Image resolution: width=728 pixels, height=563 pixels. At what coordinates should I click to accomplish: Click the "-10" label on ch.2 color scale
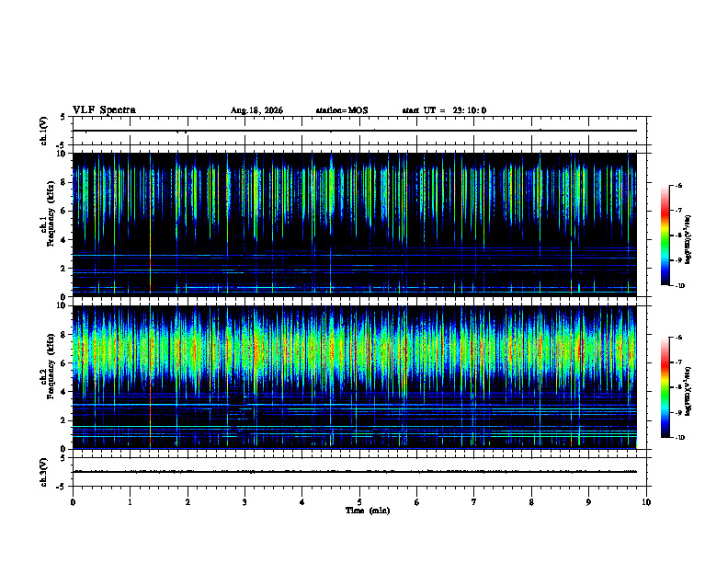click(679, 438)
